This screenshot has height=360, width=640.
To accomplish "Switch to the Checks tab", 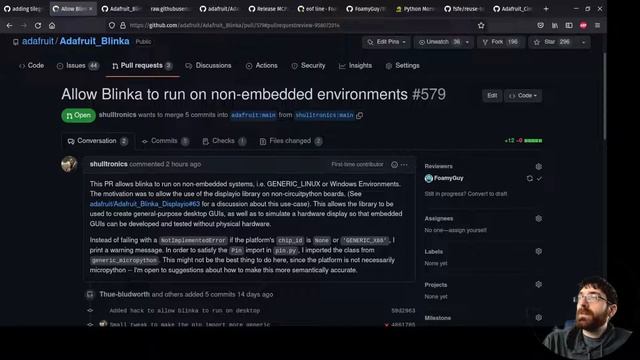I will coord(224,141).
